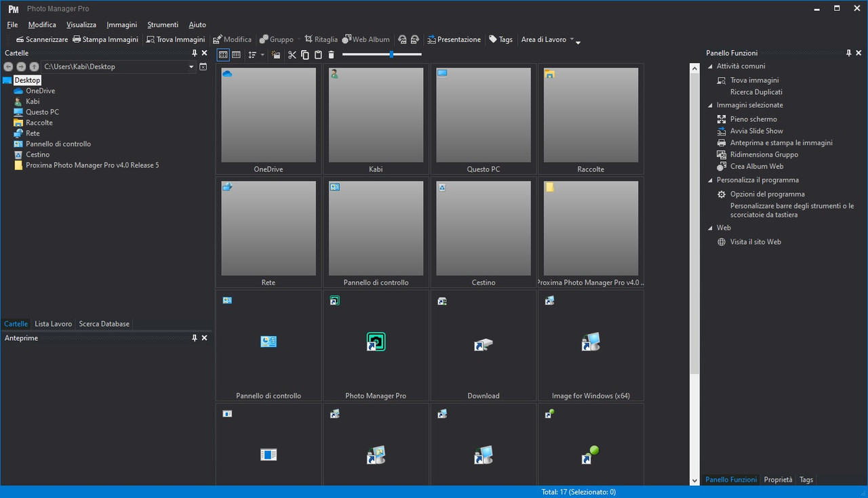868x498 pixels.
Task: Click the Pieno schermo link
Action: 753,119
